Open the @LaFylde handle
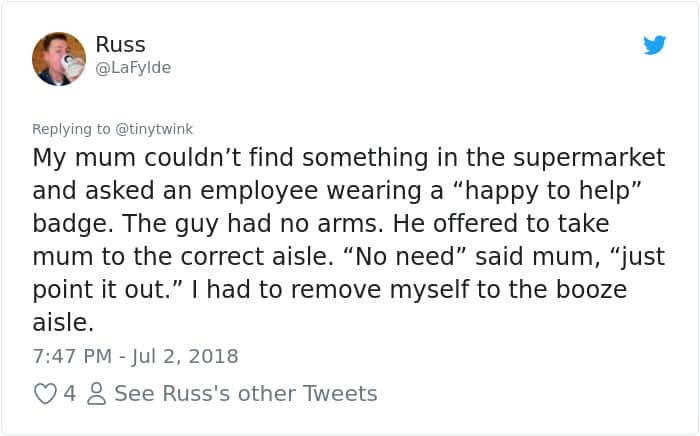Screen dimensions: 700x436 click(x=133, y=68)
